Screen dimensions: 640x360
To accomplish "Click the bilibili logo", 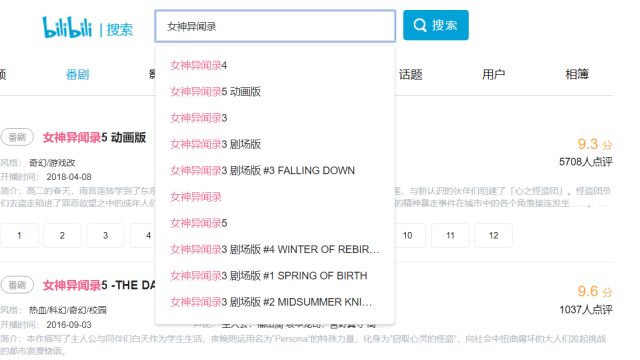I will click(x=67, y=28).
